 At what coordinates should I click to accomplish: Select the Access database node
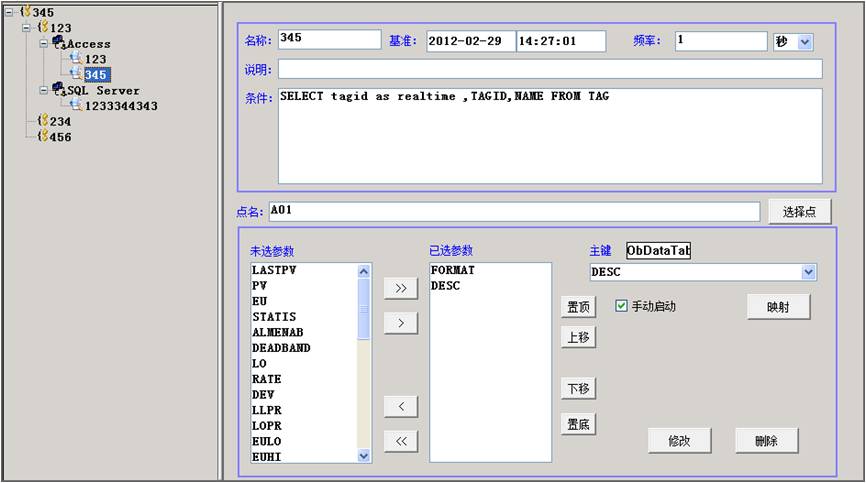point(88,44)
